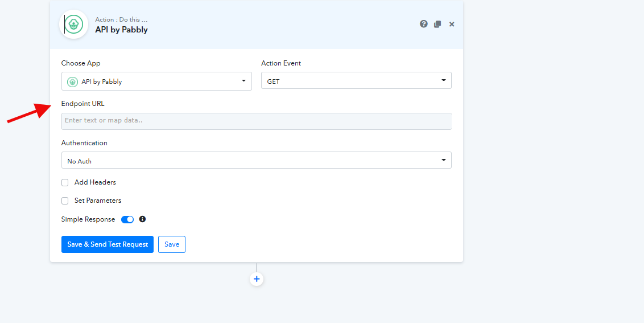The height and width of the screenshot is (323, 644).
Task: Click the duplicate step icon in header
Action: point(437,24)
